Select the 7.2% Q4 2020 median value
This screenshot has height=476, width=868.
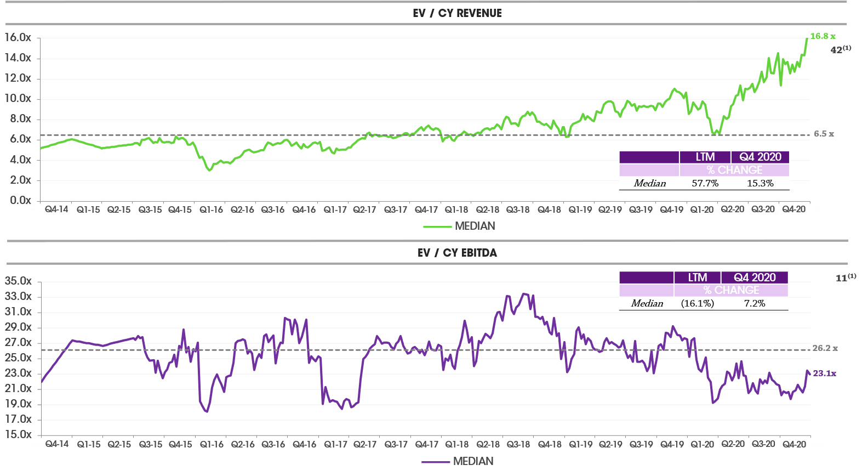[x=754, y=303]
